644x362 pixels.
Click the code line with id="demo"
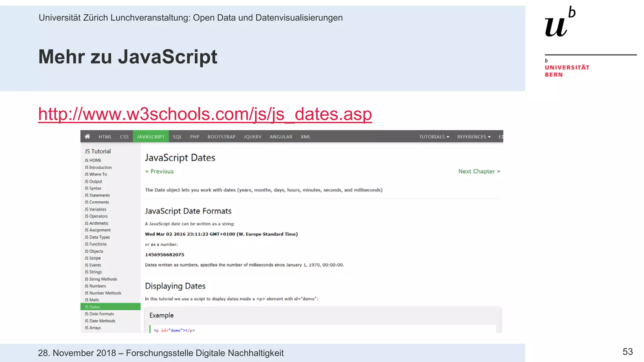coord(174,330)
